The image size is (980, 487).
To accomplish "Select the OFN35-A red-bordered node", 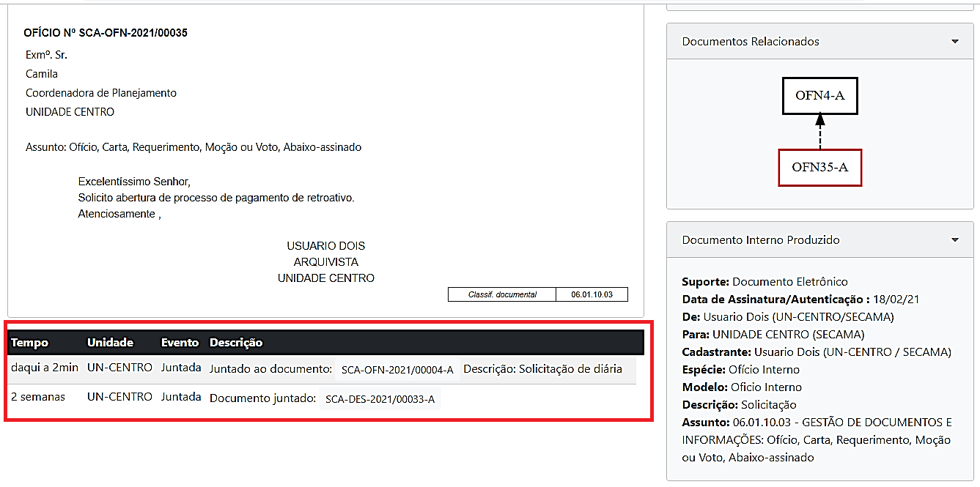I will (819, 167).
